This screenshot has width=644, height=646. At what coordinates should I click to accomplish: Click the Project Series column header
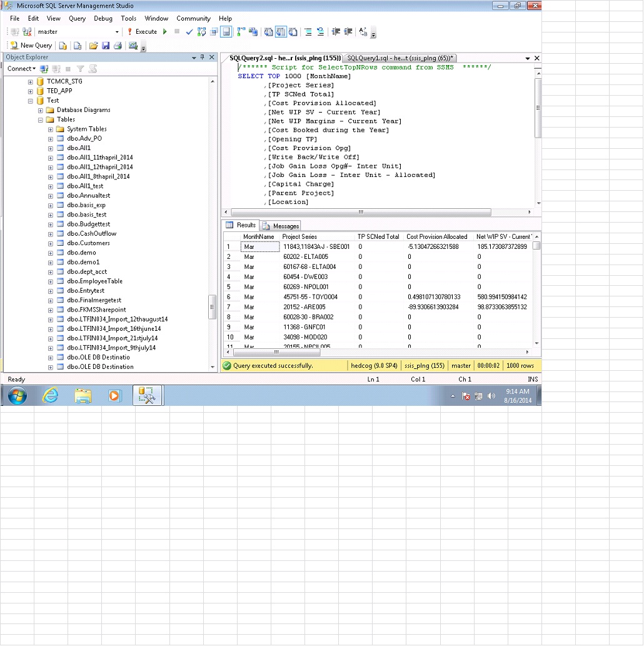click(317, 237)
